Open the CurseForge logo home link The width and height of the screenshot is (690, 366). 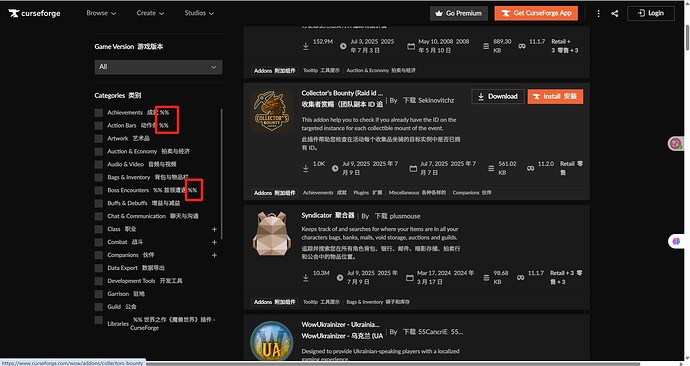[34, 13]
